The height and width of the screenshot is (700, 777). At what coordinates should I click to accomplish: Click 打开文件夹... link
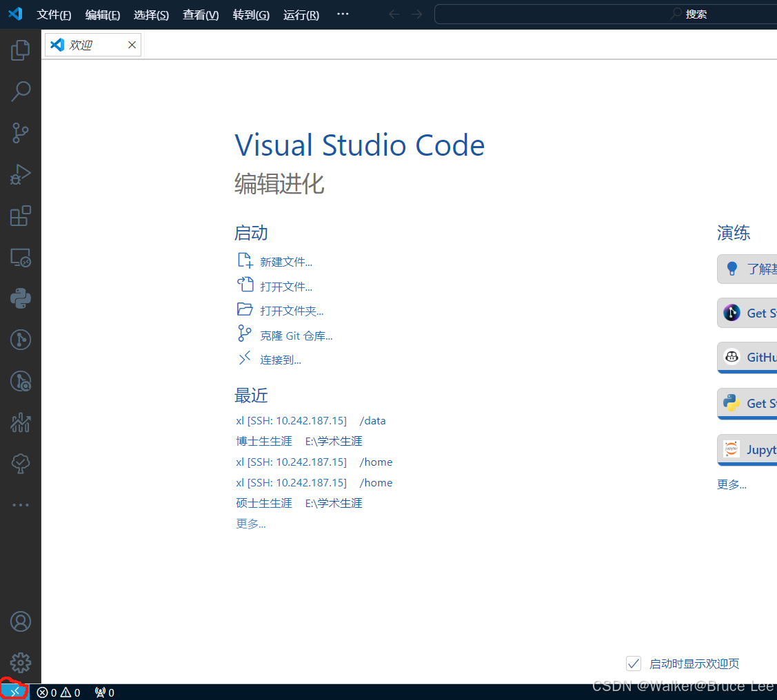click(281, 311)
